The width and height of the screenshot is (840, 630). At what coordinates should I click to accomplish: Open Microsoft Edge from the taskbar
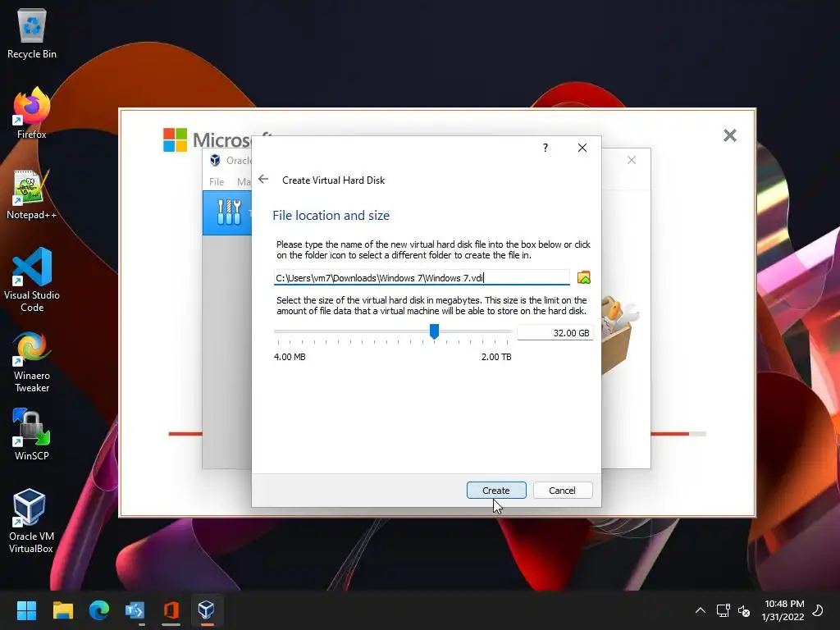99,610
